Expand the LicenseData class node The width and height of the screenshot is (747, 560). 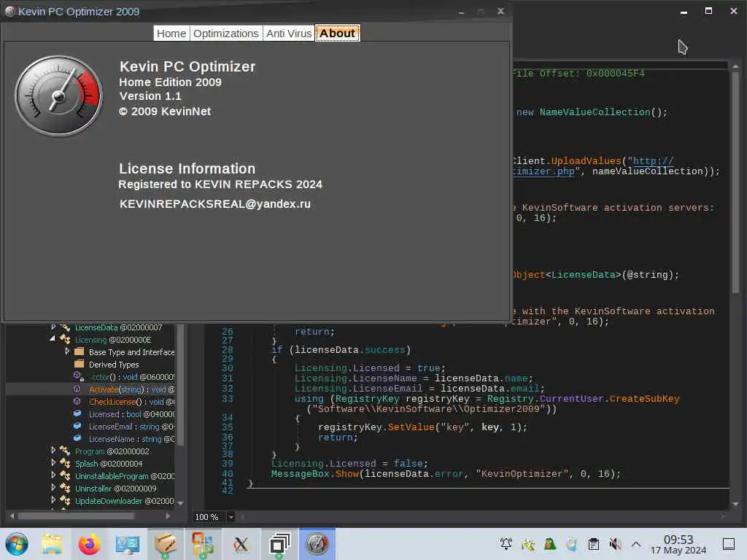(x=53, y=327)
